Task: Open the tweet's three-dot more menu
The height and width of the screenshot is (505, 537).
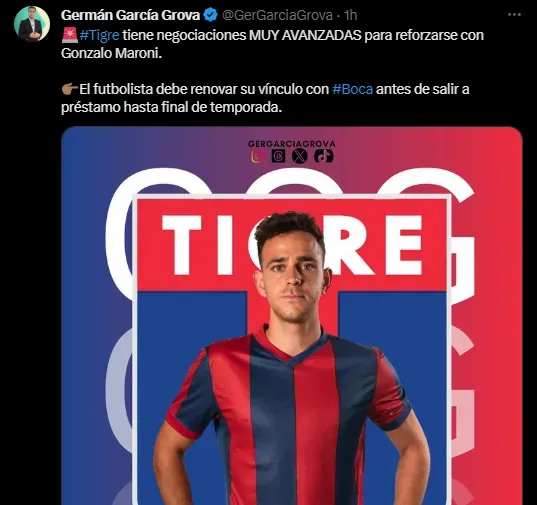Action: point(514,15)
